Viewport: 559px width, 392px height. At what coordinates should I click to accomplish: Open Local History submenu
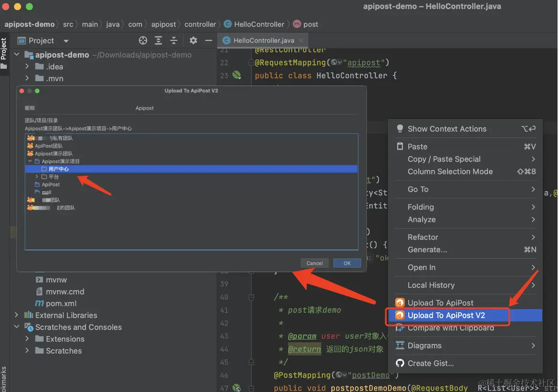(465, 285)
